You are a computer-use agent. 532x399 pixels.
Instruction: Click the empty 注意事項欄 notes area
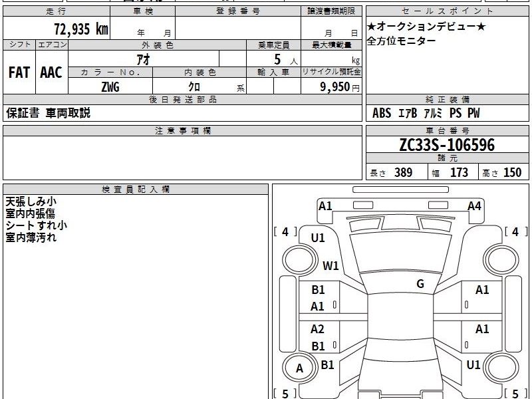tap(182, 158)
